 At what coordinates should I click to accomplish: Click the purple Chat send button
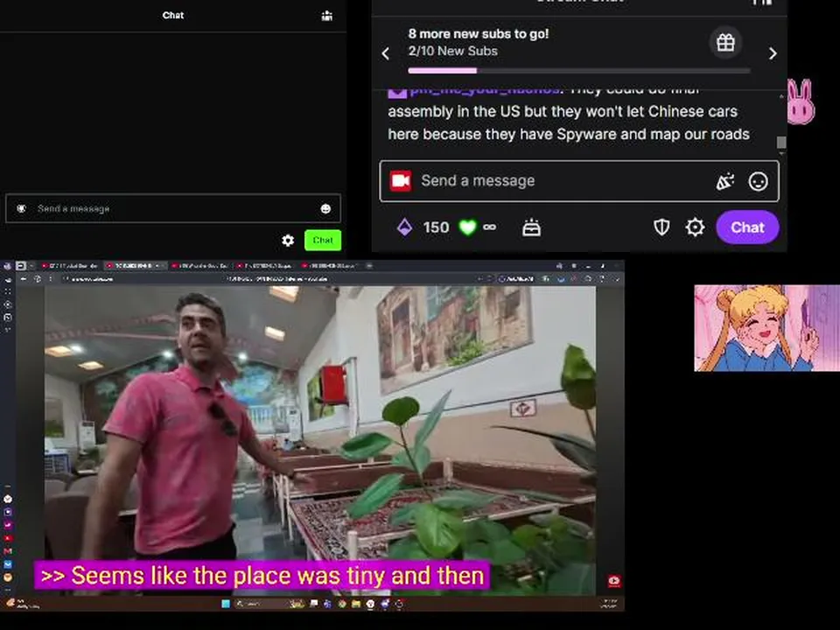[x=747, y=227]
